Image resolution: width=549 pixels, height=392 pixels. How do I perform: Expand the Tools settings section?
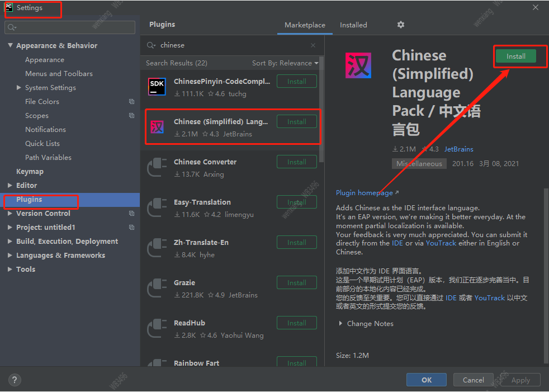click(x=10, y=269)
